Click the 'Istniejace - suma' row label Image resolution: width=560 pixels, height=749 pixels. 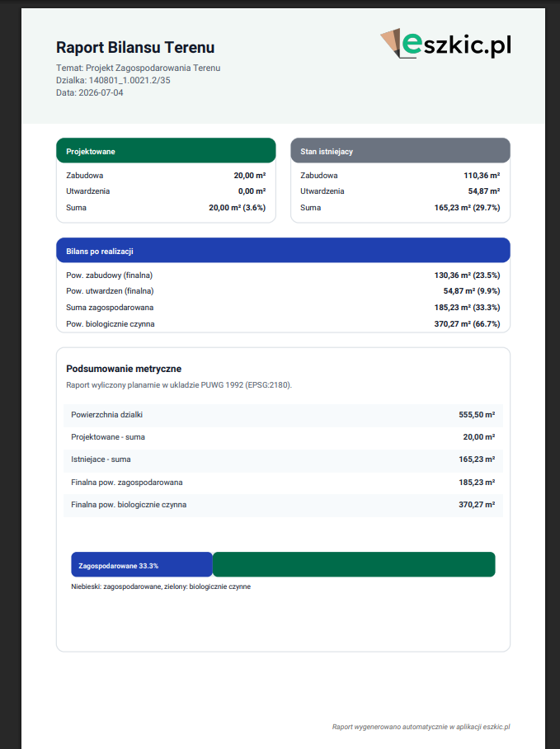click(x=101, y=459)
